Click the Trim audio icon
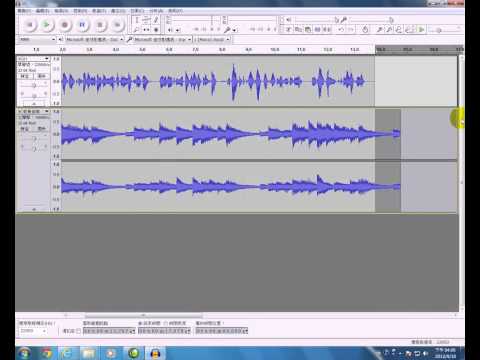Viewport: 480px width, 360px height. (318, 30)
